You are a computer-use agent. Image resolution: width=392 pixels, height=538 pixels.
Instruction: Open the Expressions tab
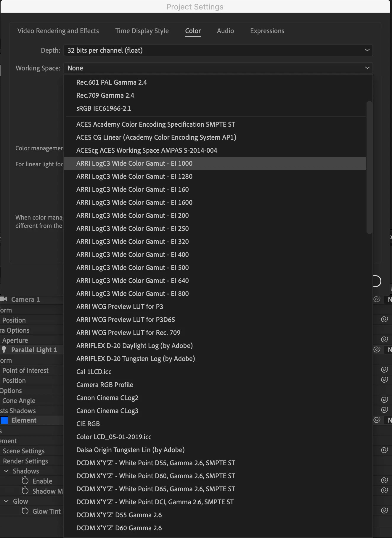[x=267, y=31]
